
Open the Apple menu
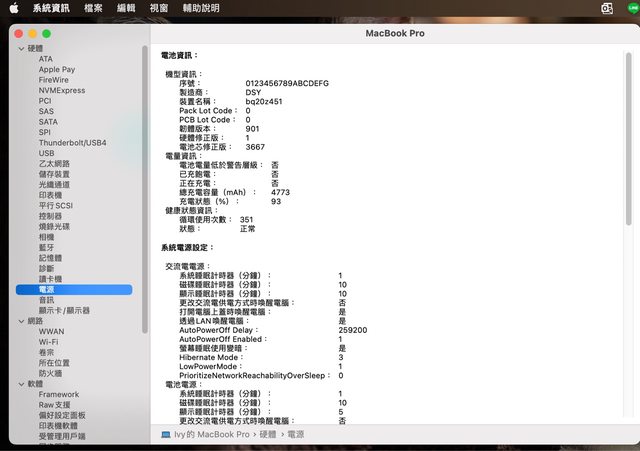[14, 8]
